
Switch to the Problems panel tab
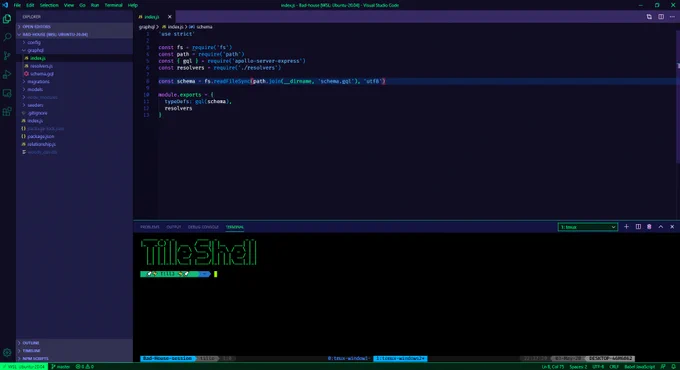[x=150, y=227]
